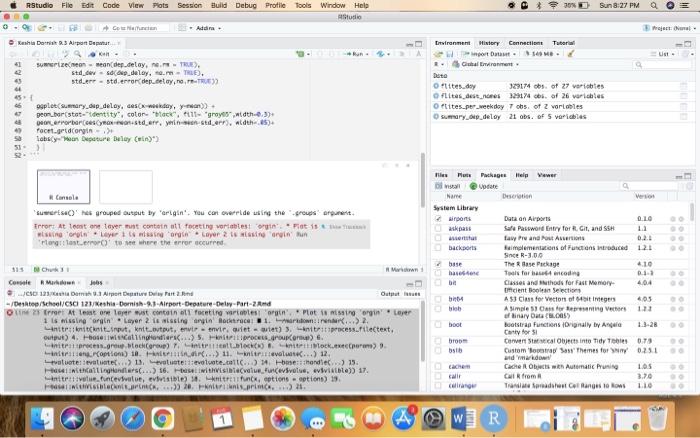The image size is (700, 438).
Task: Run the selected code lines
Action: click(x=354, y=54)
